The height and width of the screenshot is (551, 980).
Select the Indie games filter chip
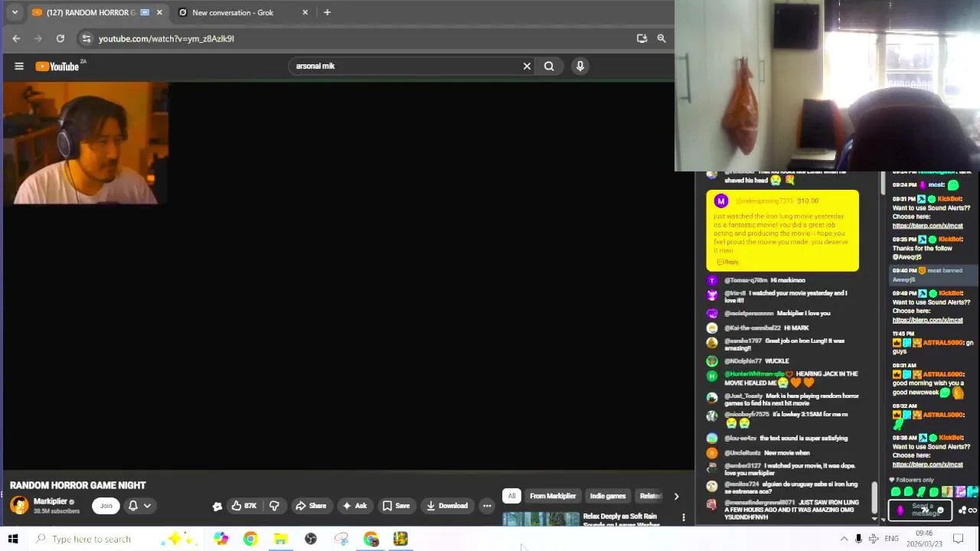click(x=608, y=496)
